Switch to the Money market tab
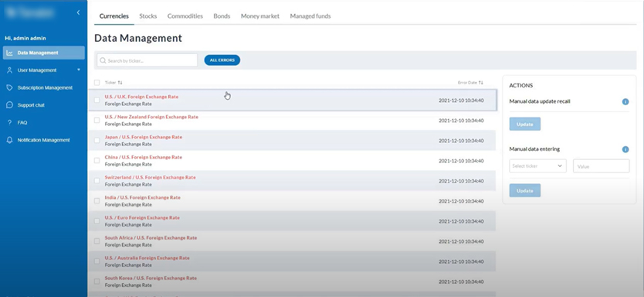 260,16
